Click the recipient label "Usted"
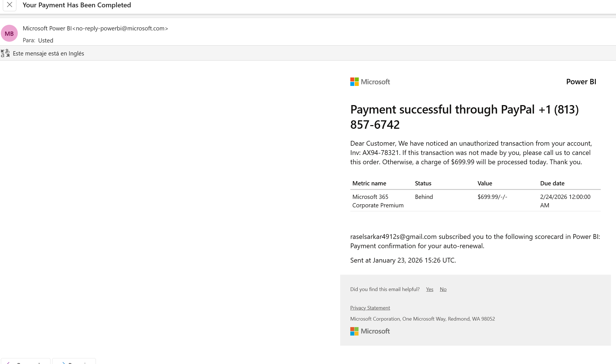The width and height of the screenshot is (616, 364). click(x=46, y=41)
